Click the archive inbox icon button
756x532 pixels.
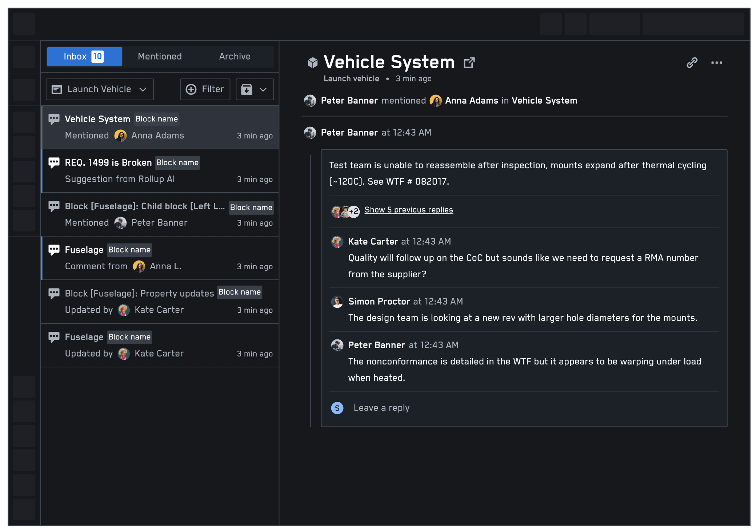[x=247, y=89]
